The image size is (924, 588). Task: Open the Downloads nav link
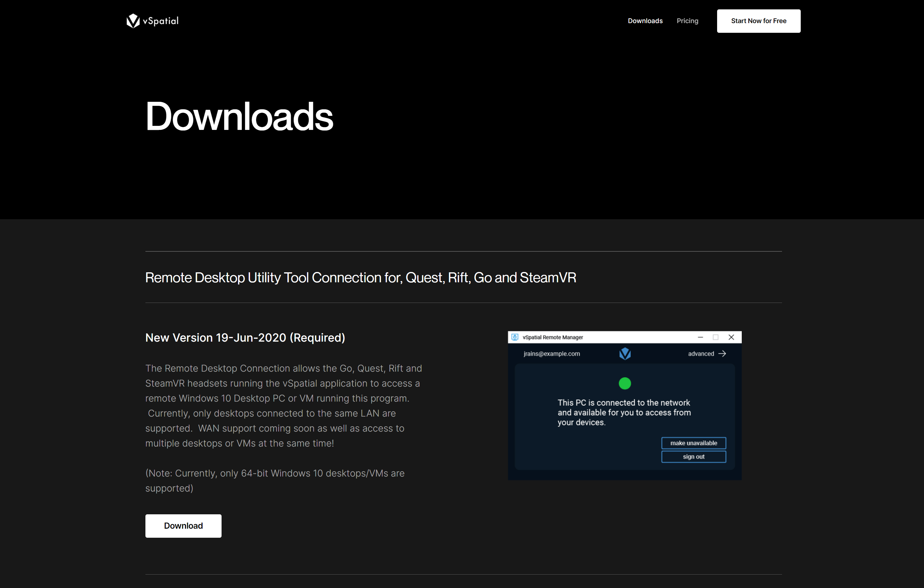click(645, 21)
